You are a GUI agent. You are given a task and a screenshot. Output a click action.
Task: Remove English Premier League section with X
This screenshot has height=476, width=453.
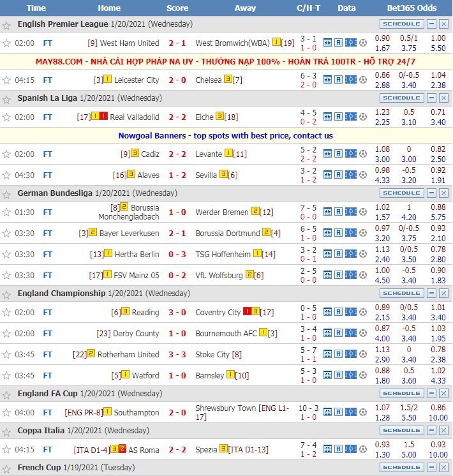(443, 24)
